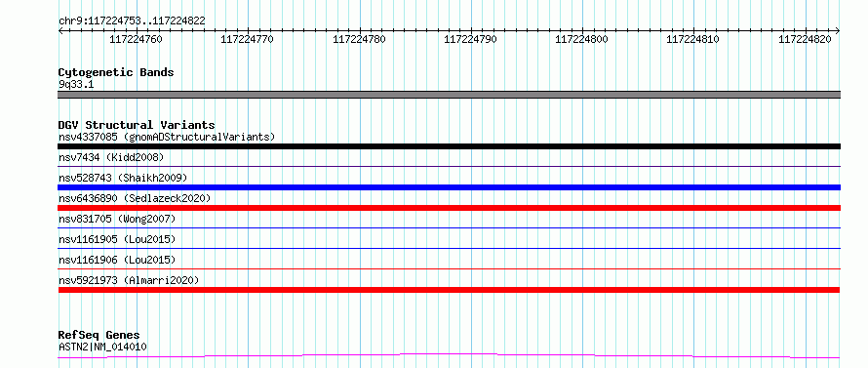Click the chr9:117224753..117224822 region label
The image size is (868, 368).
coord(132,21)
